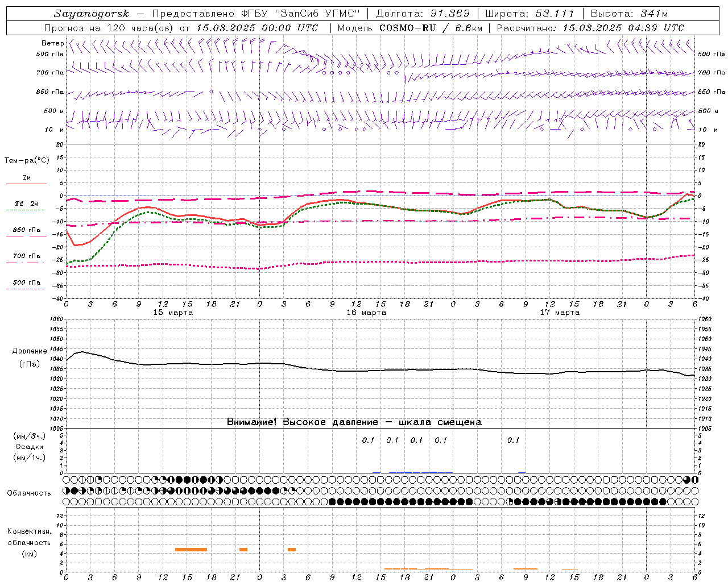Select the Давление pressure panel label
Screen dimensions: 728x582
tap(30, 351)
